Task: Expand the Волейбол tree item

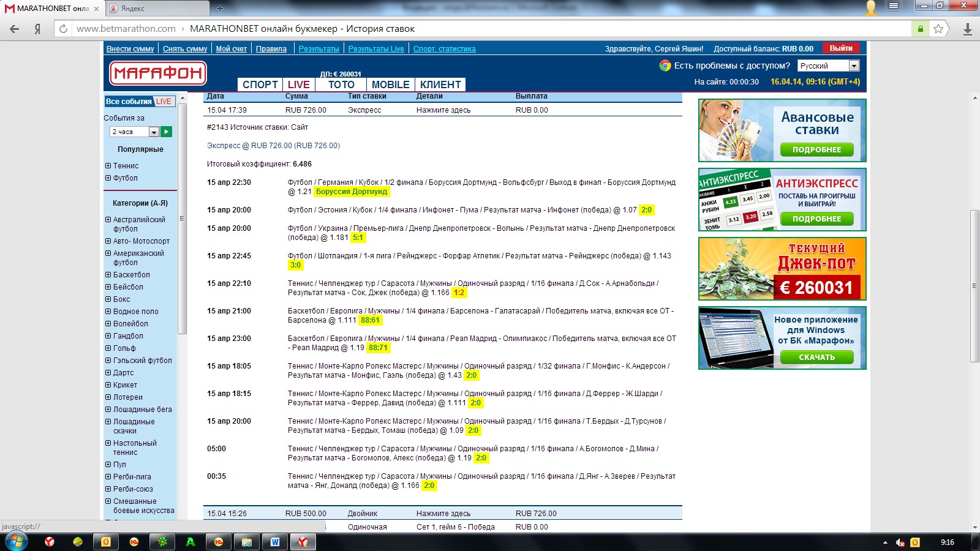Action: (108, 324)
